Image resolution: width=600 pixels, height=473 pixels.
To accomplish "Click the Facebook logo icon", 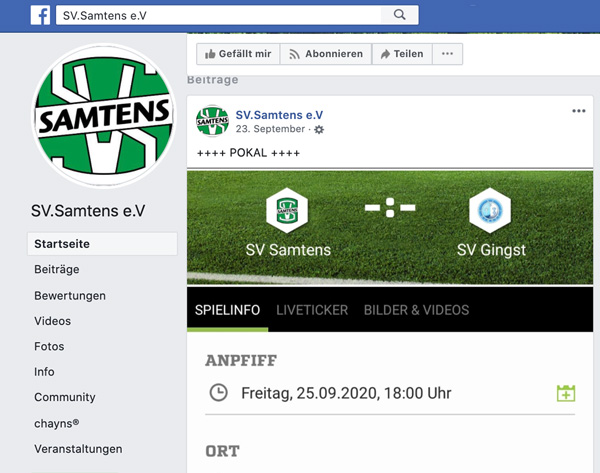I will click(40, 15).
